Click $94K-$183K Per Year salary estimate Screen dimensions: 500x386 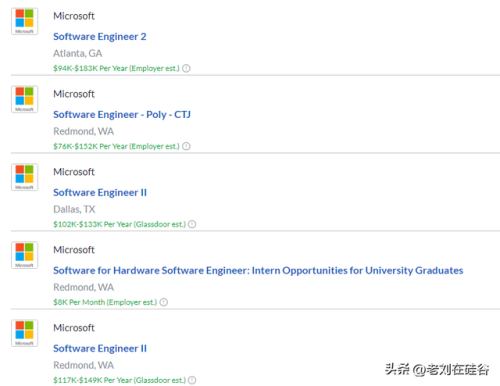click(116, 68)
